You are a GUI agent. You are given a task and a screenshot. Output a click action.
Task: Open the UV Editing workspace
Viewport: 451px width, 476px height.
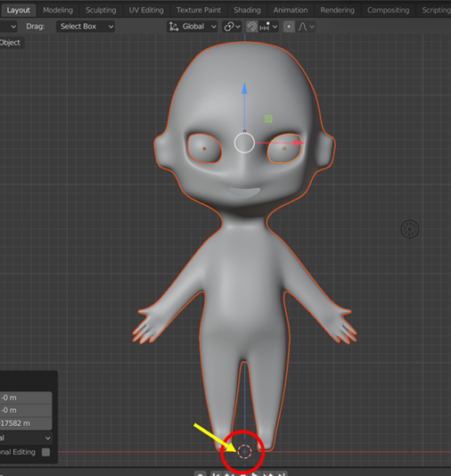tap(146, 11)
